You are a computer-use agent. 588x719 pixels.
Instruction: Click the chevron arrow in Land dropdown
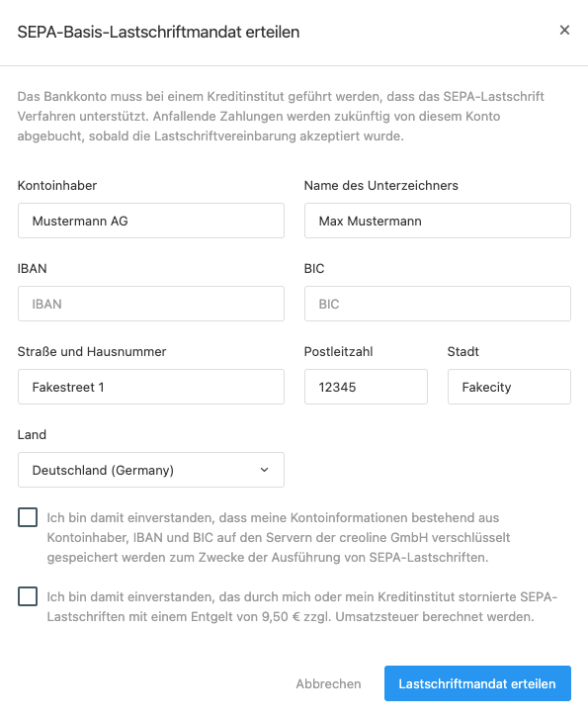264,470
